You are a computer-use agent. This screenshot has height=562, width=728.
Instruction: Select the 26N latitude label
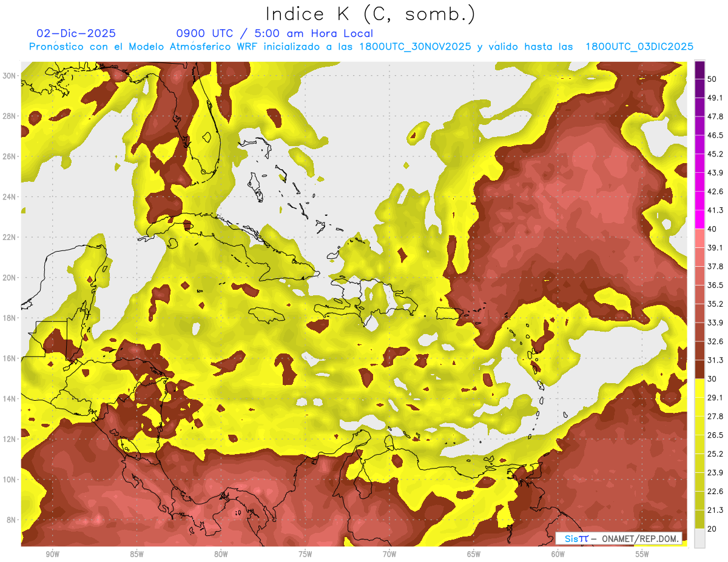9,156
